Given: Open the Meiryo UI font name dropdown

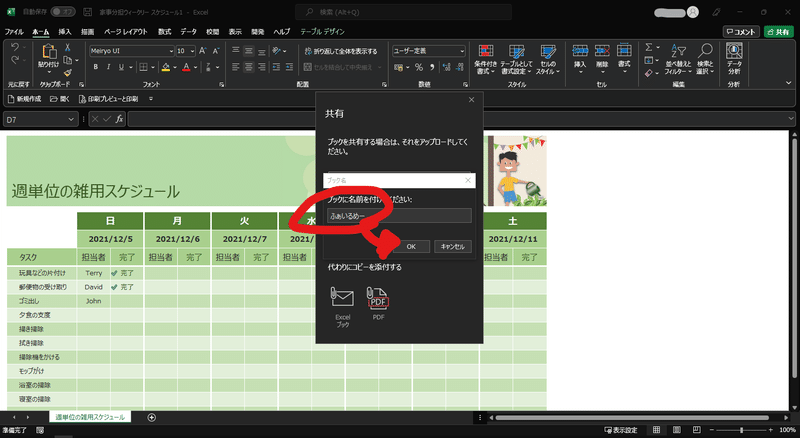Looking at the screenshot, I should coord(171,51).
